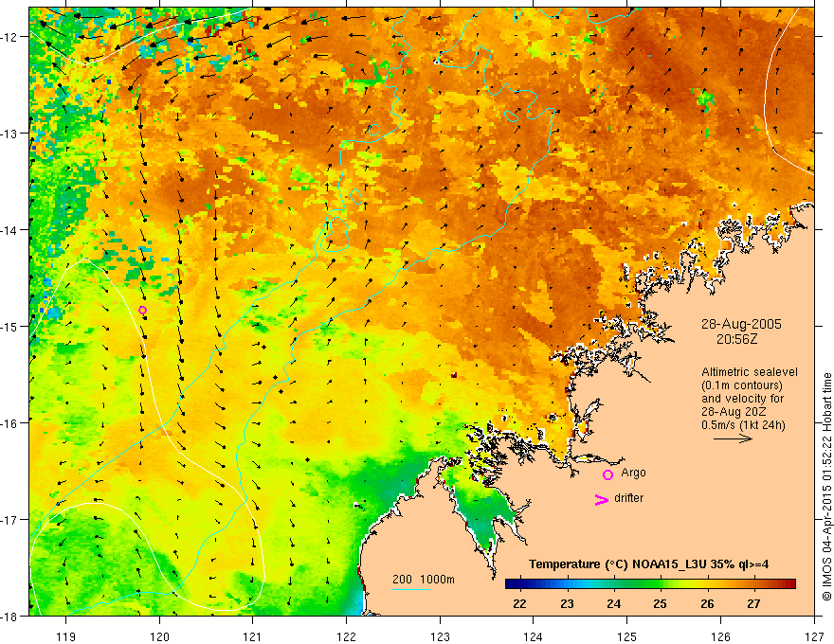Screen dimensions: 834x644
Task: Click the 27 value on color bar scale
Action: coord(753,604)
